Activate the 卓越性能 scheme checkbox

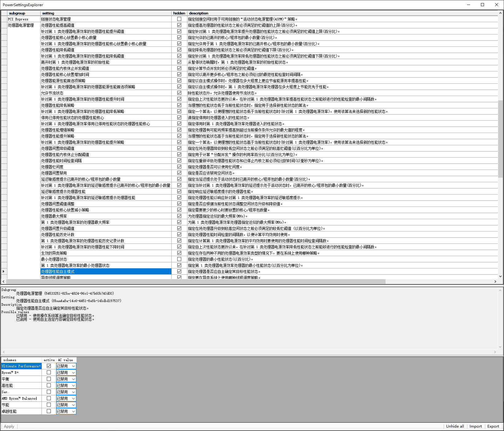click(x=49, y=411)
